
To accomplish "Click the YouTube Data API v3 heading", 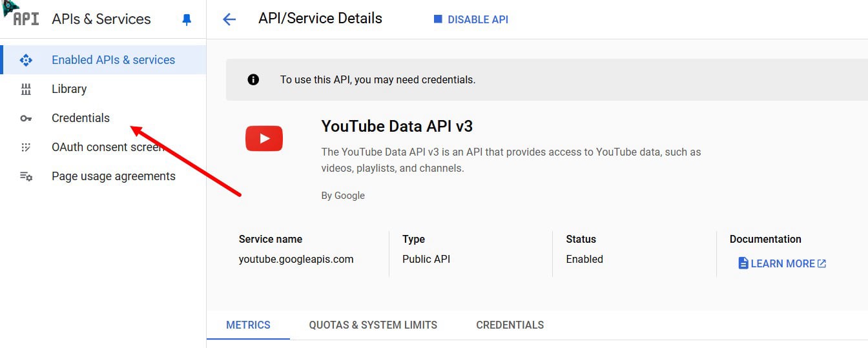I will 397,126.
